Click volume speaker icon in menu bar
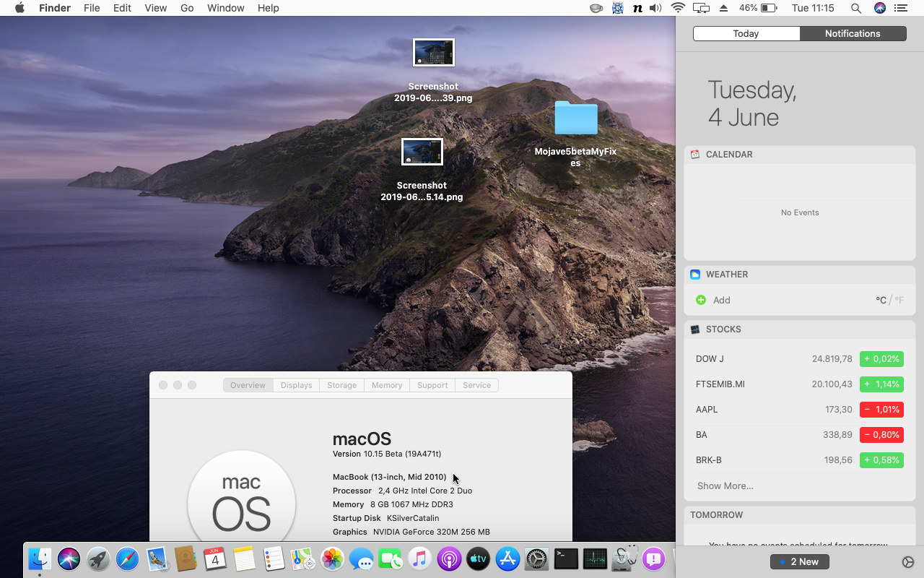 click(655, 8)
